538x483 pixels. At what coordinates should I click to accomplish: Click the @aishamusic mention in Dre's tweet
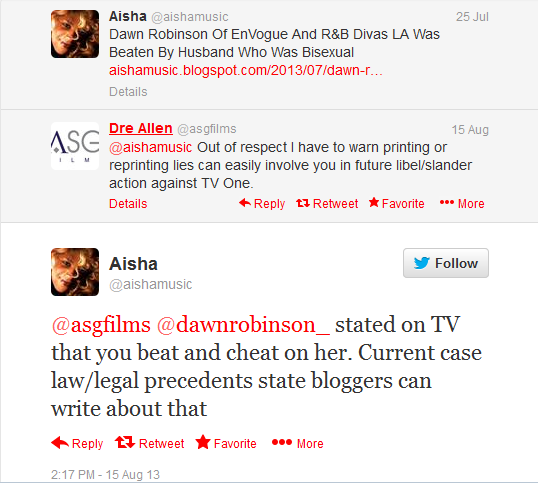tap(150, 147)
